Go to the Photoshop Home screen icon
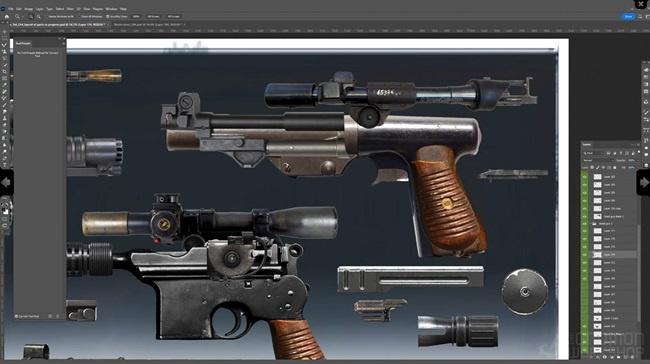 (7, 17)
